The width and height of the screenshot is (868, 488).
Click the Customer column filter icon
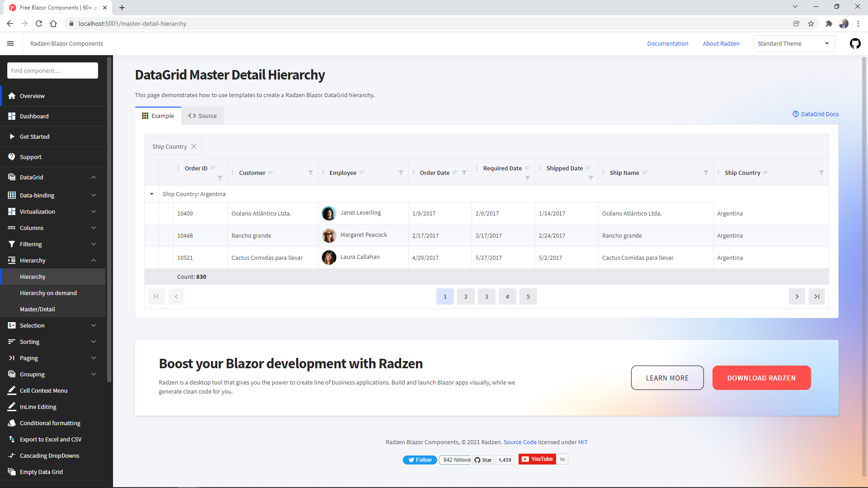(311, 173)
